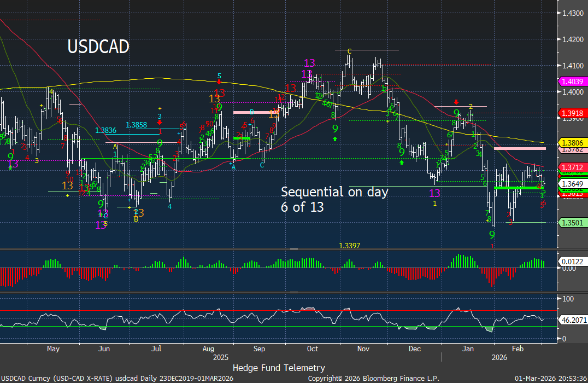
Task: Select the green up arrow below October's 9
Action: point(335,139)
